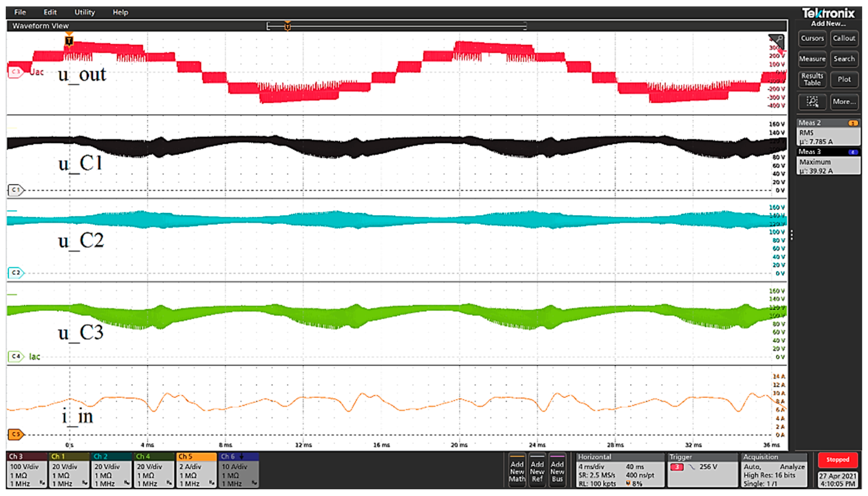Open the File menu
The height and width of the screenshot is (496, 868).
point(20,12)
